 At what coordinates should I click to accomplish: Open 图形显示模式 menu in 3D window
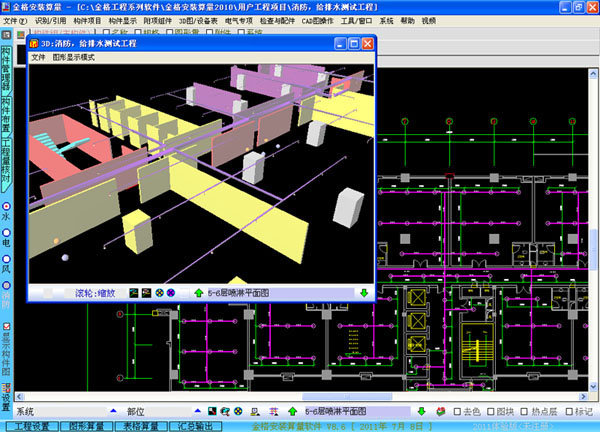tap(73, 58)
